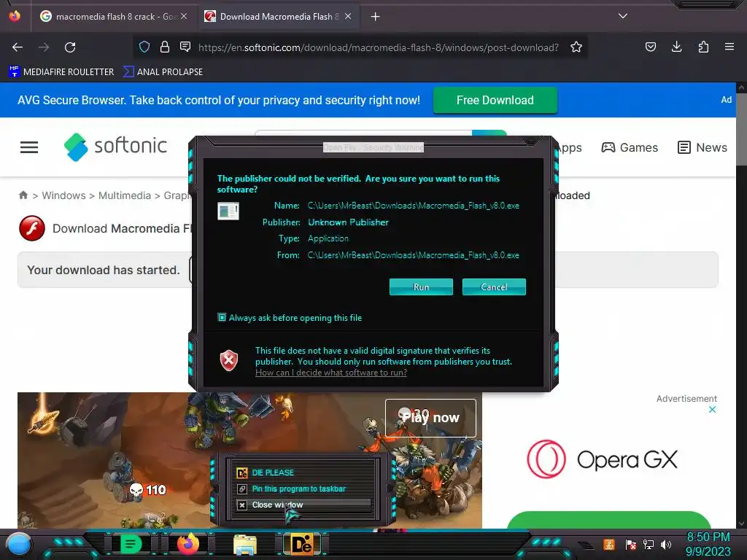Open the MEDIAFIRE ROULETTER bookmark
Screen dimensions: 747x560
tap(61, 72)
